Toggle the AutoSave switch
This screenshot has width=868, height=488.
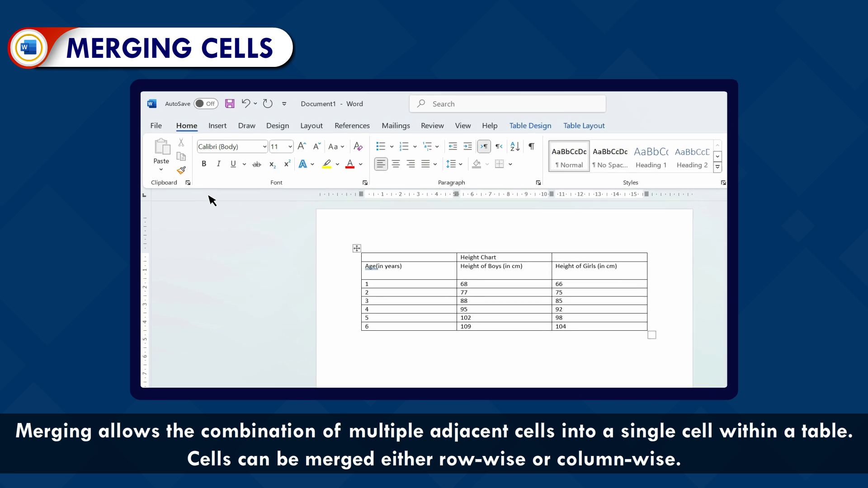[206, 103]
